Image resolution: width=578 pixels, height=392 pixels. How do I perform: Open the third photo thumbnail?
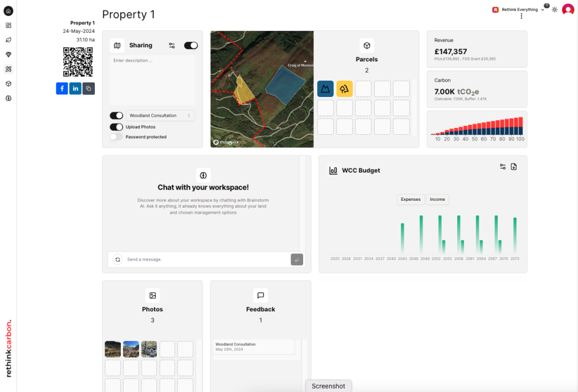(149, 349)
